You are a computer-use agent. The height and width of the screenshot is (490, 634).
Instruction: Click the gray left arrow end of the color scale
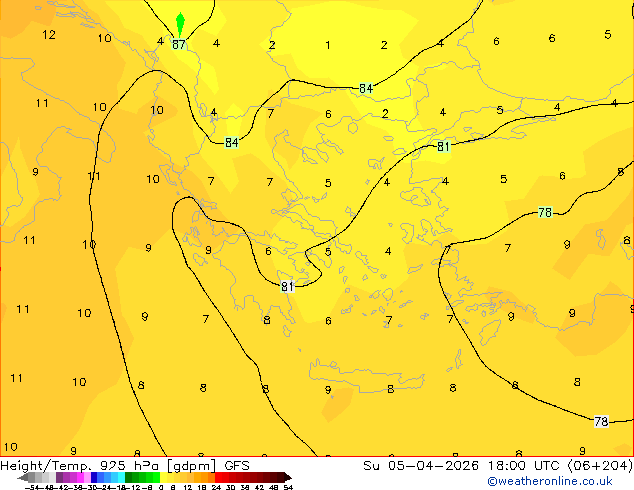click(23, 478)
